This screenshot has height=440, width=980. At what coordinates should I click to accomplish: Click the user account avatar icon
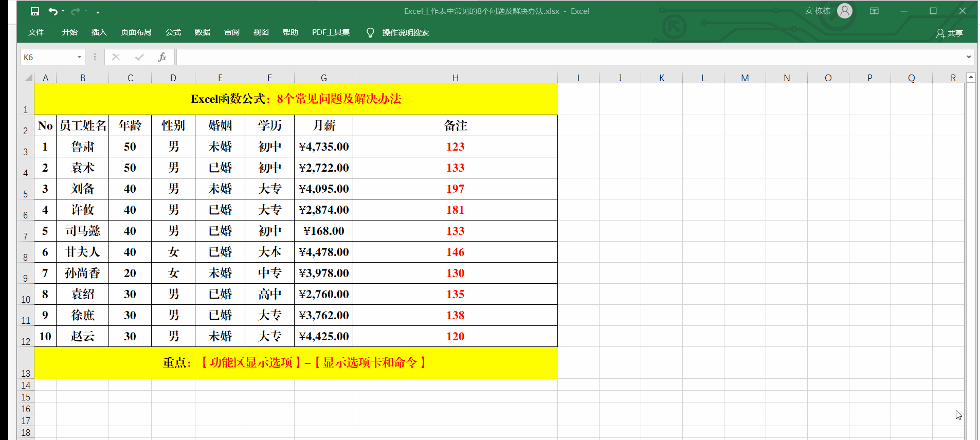(845, 11)
